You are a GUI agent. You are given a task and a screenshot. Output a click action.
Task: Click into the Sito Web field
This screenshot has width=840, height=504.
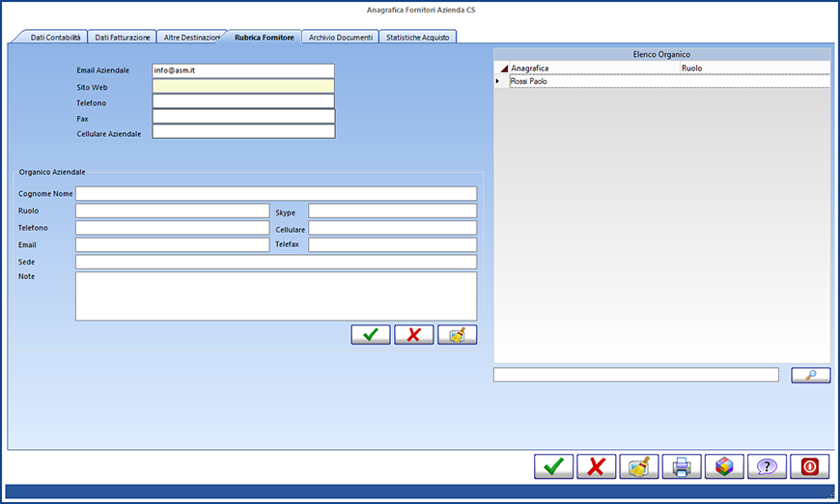click(243, 86)
